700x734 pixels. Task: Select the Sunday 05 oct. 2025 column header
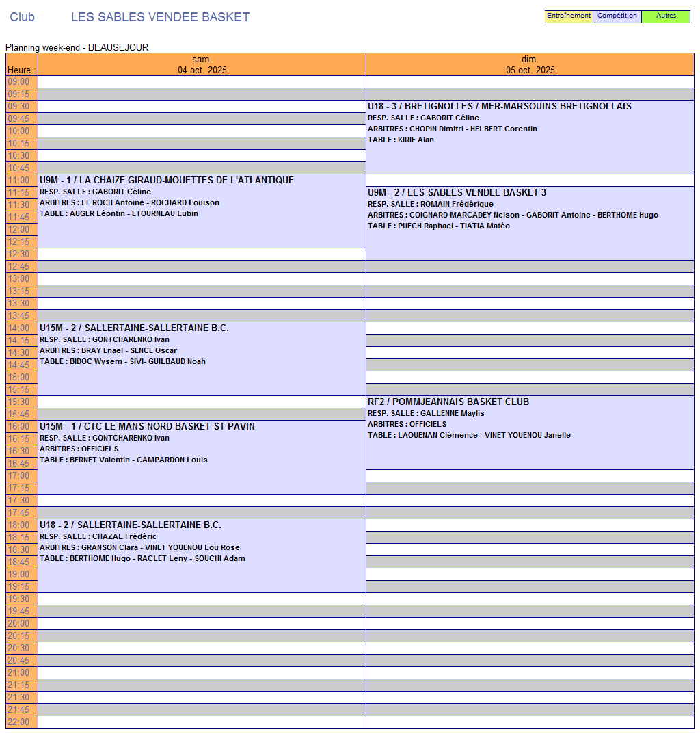530,64
